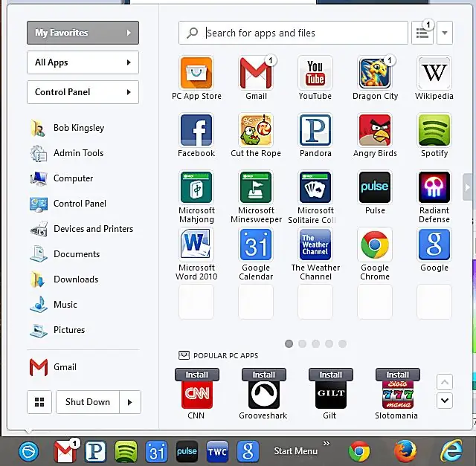The image size is (476, 466).
Task: Open the notifications list button with badge
Action: [422, 33]
